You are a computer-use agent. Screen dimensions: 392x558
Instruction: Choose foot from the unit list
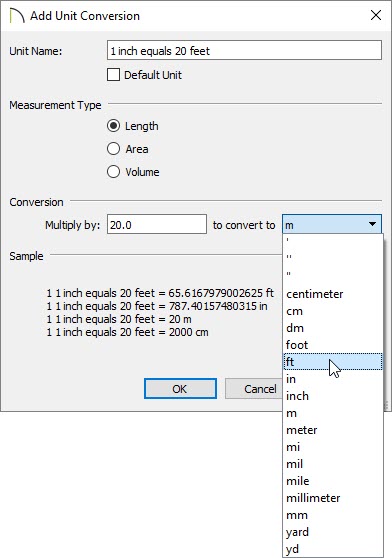(333, 344)
